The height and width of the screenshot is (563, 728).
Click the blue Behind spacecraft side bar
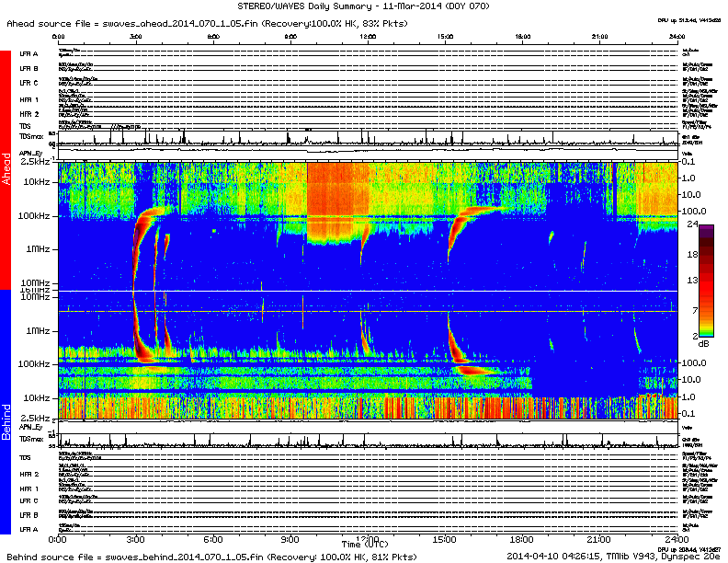[6, 412]
